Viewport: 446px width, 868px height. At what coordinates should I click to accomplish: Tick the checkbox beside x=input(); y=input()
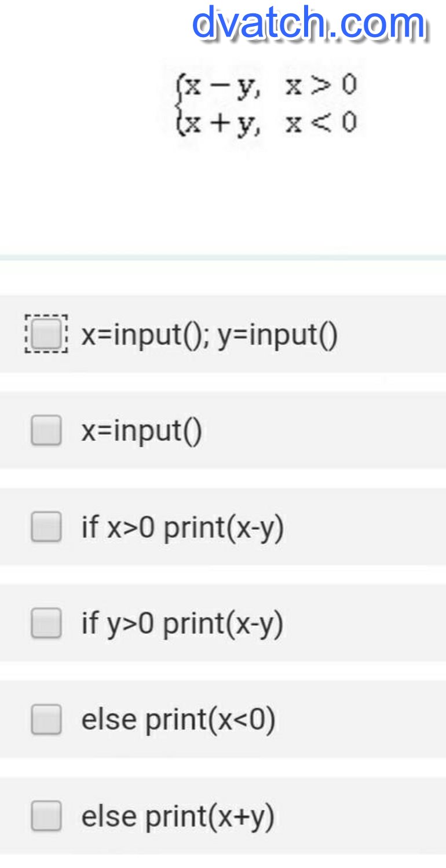(46, 334)
